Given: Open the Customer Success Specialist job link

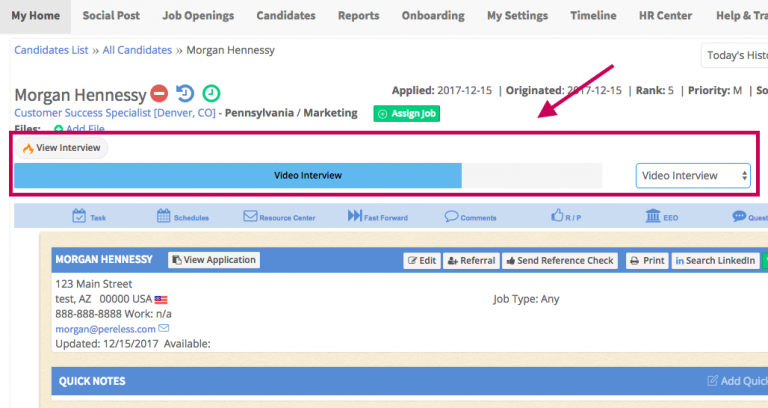Looking at the screenshot, I should (115, 113).
